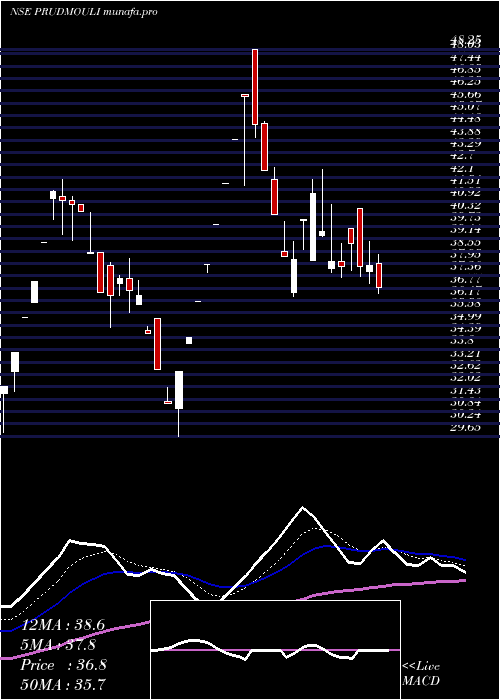The width and height of the screenshot is (500, 700).
Task: Click the 42.7 price axis label
Action: pos(462,156)
